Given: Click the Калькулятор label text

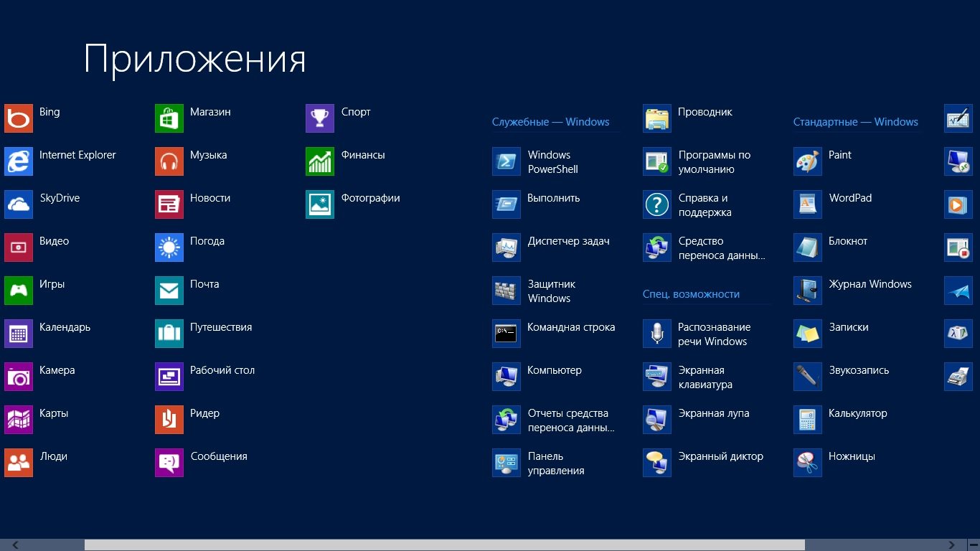Looking at the screenshot, I should [858, 413].
